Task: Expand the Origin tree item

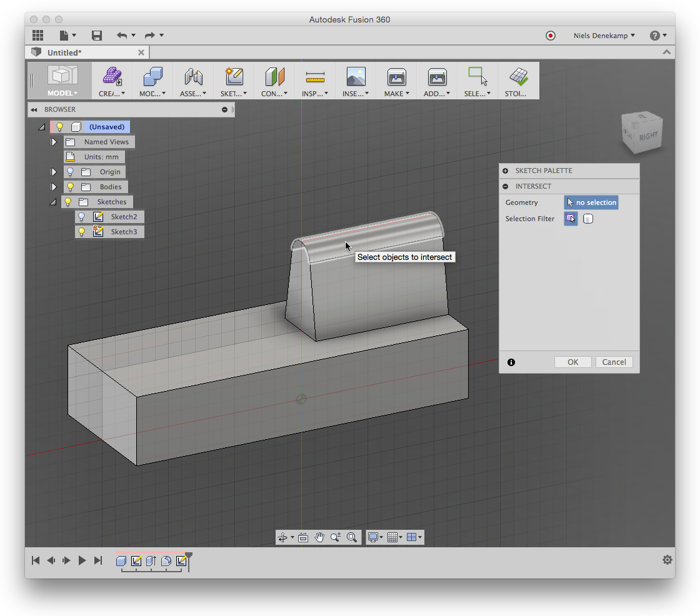Action: [x=53, y=172]
